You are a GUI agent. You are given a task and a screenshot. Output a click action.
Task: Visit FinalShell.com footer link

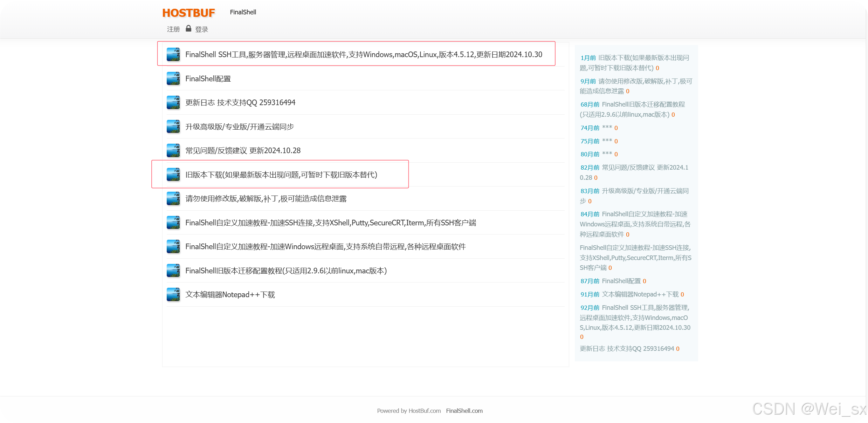click(464, 411)
